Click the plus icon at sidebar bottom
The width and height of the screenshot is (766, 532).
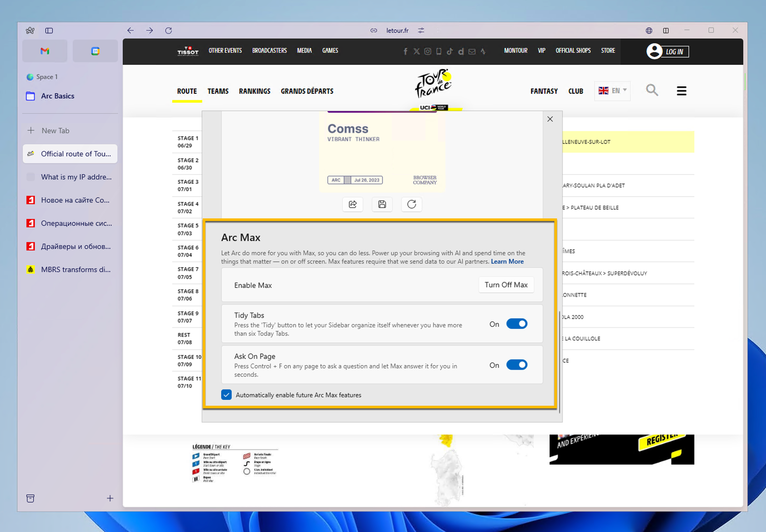pyautogui.click(x=110, y=498)
